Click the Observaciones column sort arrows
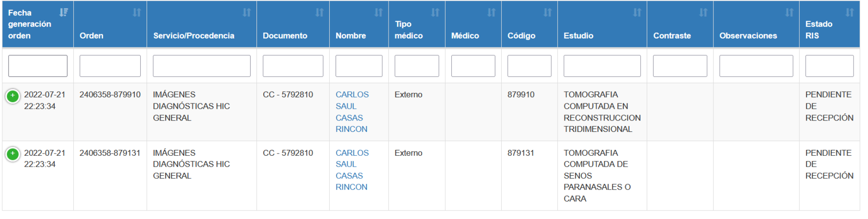Viewport: 868px width, 219px height. [789, 13]
